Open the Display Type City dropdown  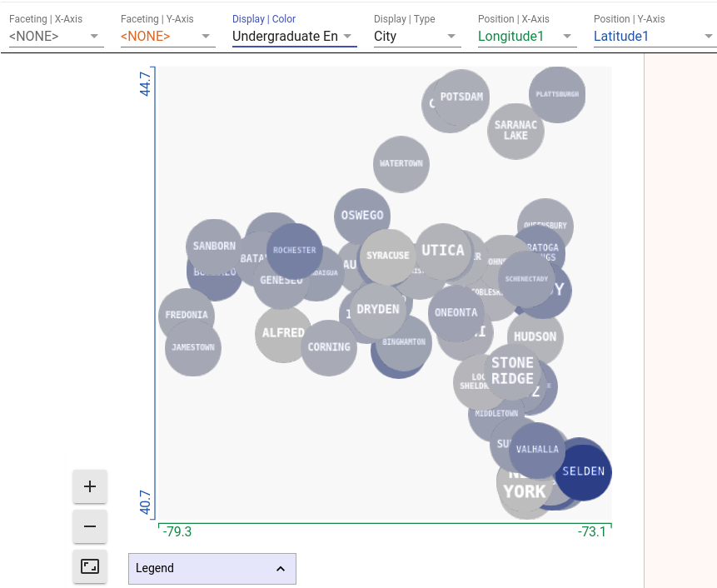pos(417,36)
